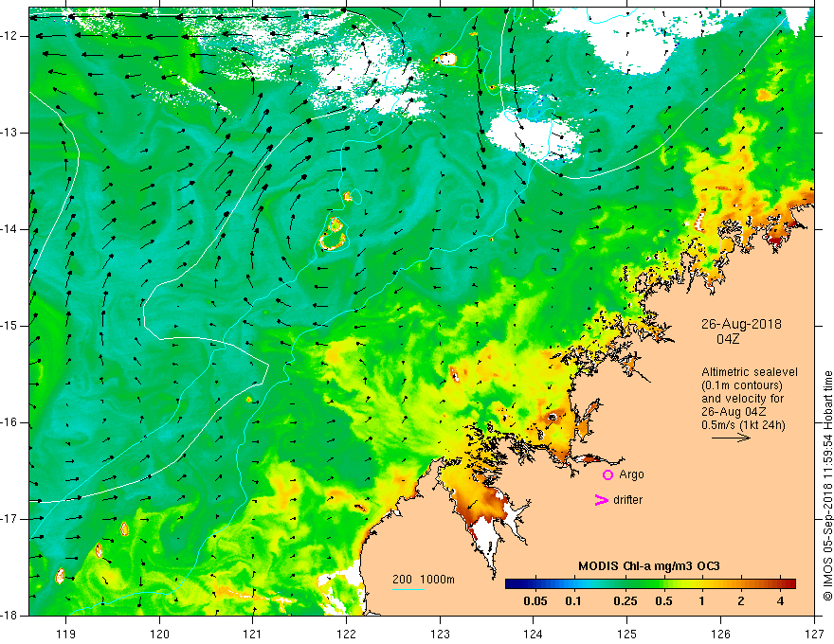The image size is (834, 644).
Task: Click the date text "26-Aug-2018"
Action: [741, 324]
